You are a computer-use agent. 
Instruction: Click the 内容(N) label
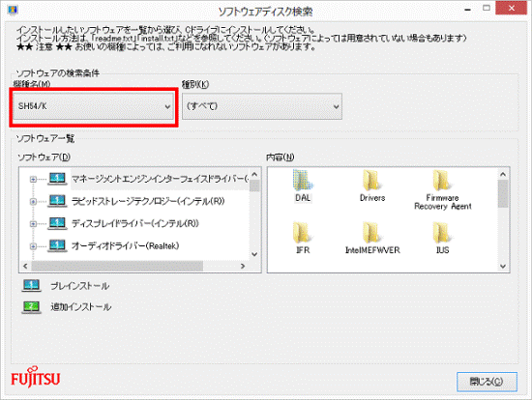pos(281,157)
